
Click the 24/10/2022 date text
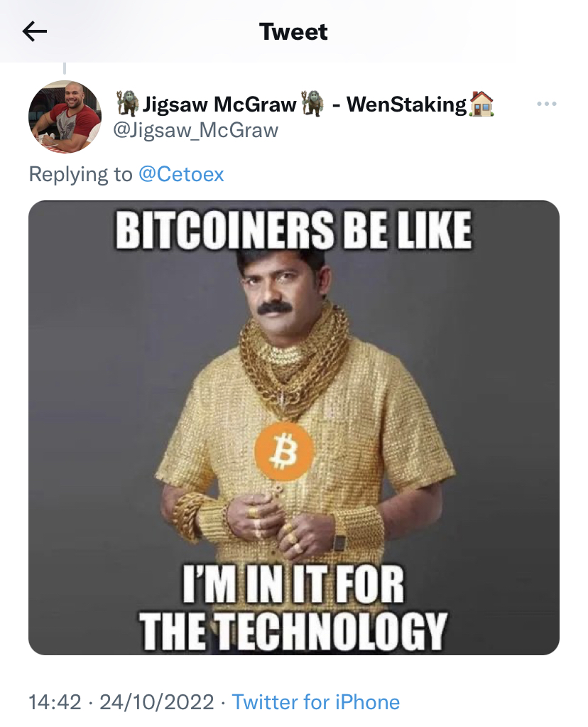[157, 702]
